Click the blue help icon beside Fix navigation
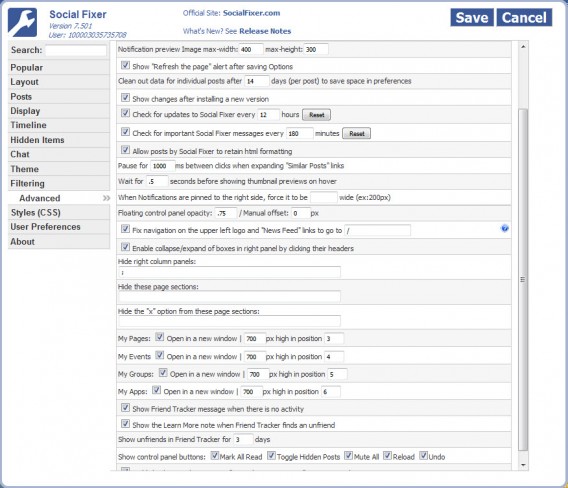The image size is (568, 488). 505,228
